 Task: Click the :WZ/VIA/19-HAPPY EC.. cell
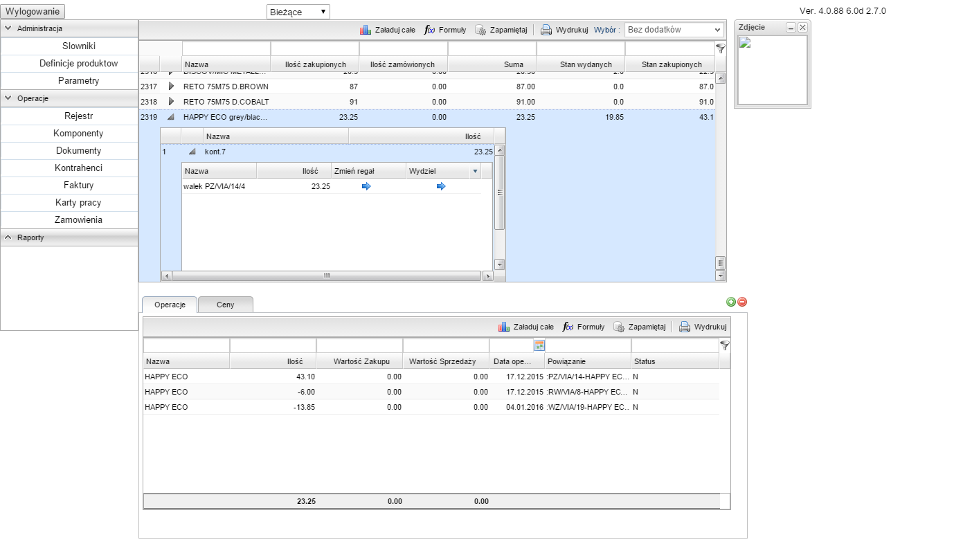click(x=588, y=407)
